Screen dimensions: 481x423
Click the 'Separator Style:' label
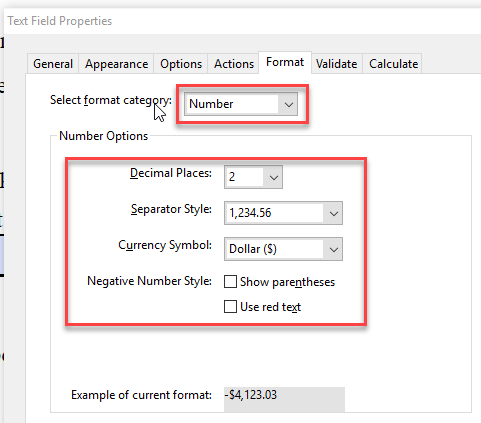171,209
